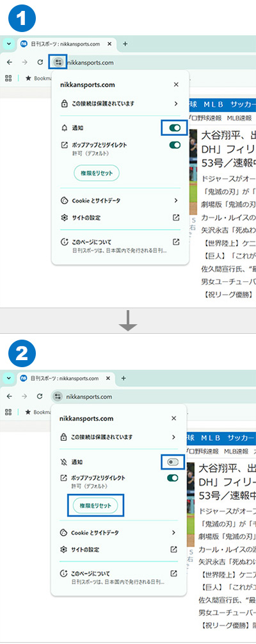
Task: Close the nikkansports tab in lower browser
Action: tap(108, 378)
